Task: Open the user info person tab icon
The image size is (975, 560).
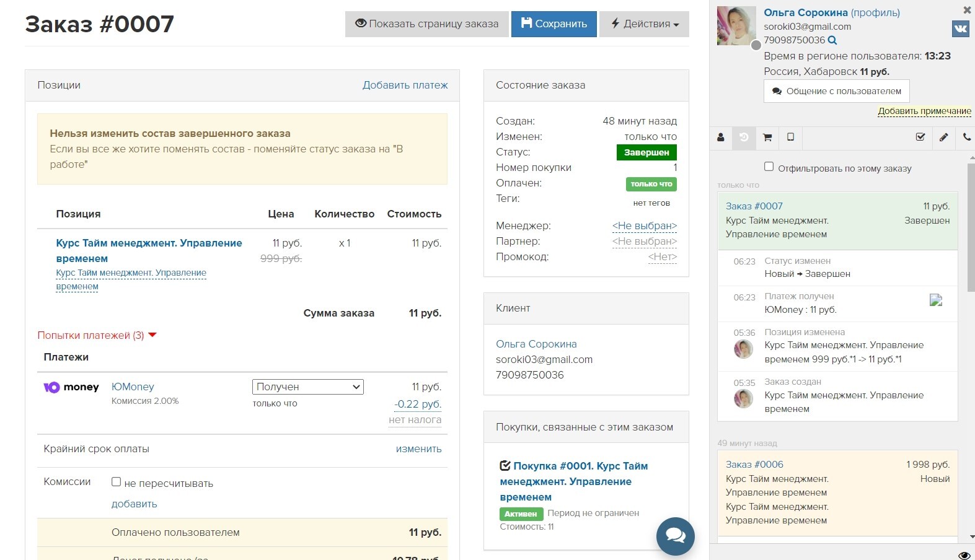Action: pyautogui.click(x=721, y=138)
